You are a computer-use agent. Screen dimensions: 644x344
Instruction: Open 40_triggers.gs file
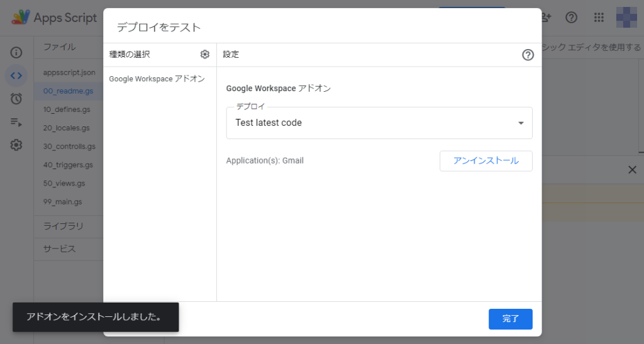point(68,165)
